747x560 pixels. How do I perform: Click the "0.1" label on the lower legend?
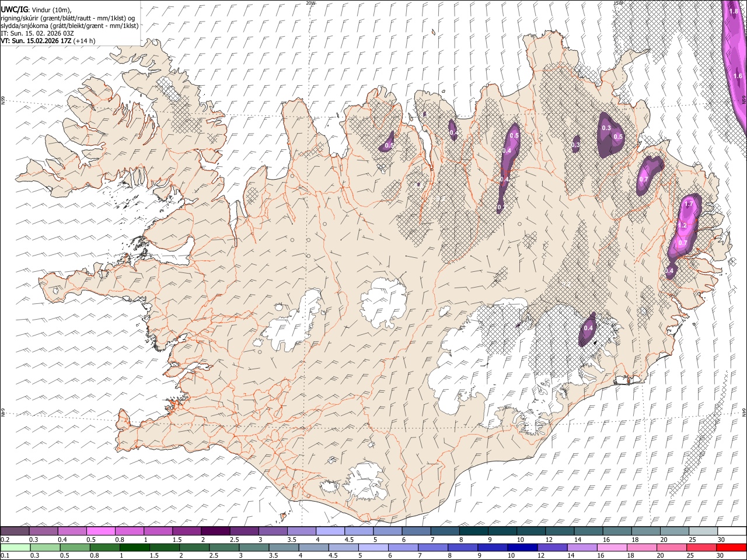5,555
